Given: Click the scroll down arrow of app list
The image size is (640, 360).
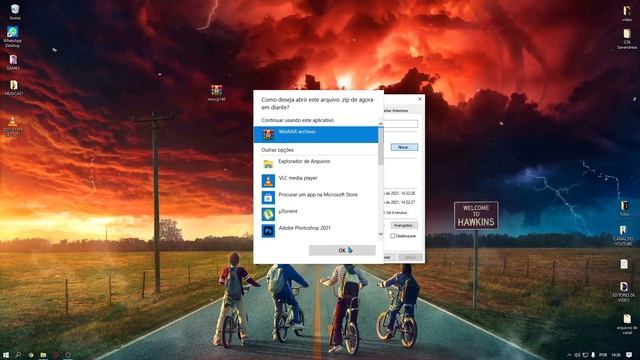Looking at the screenshot, I should (x=380, y=234).
